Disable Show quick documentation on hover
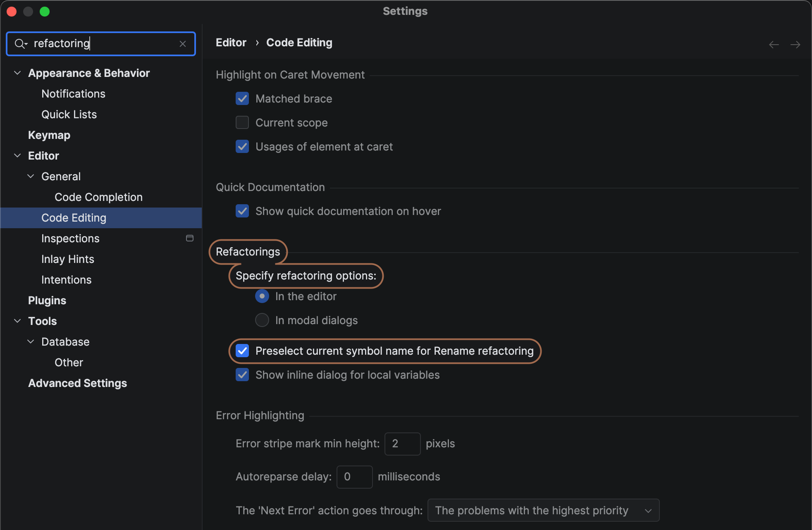The image size is (812, 530). click(242, 211)
